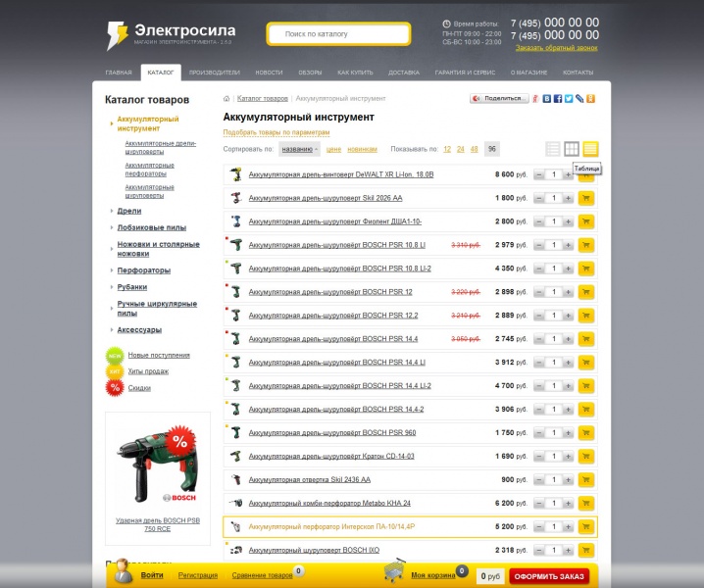Switch to list view icon
This screenshot has width=704, height=588.
click(553, 149)
